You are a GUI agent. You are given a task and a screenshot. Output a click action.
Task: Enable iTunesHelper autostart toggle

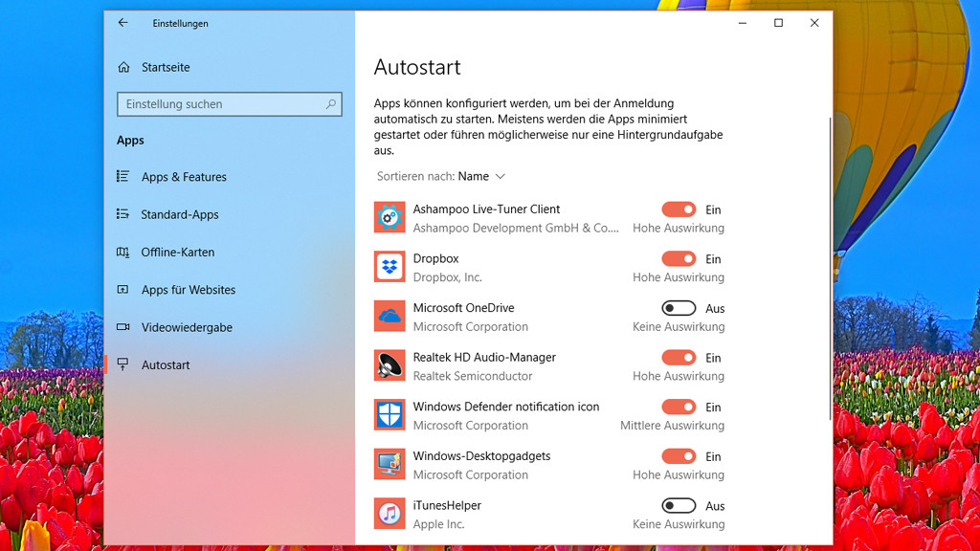(x=679, y=505)
